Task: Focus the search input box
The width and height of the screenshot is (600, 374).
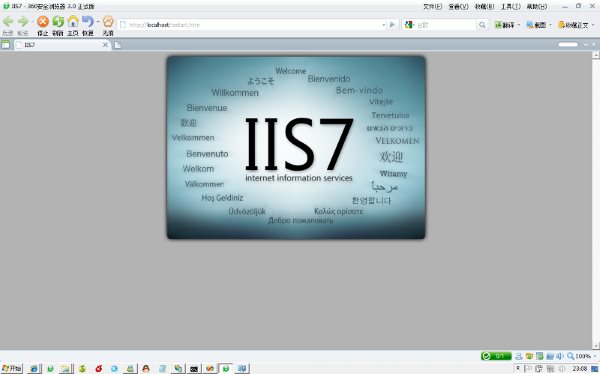Action: tap(446, 24)
